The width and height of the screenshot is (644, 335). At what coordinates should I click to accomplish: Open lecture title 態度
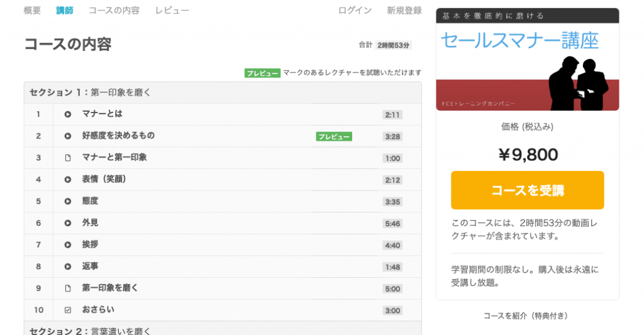point(90,201)
